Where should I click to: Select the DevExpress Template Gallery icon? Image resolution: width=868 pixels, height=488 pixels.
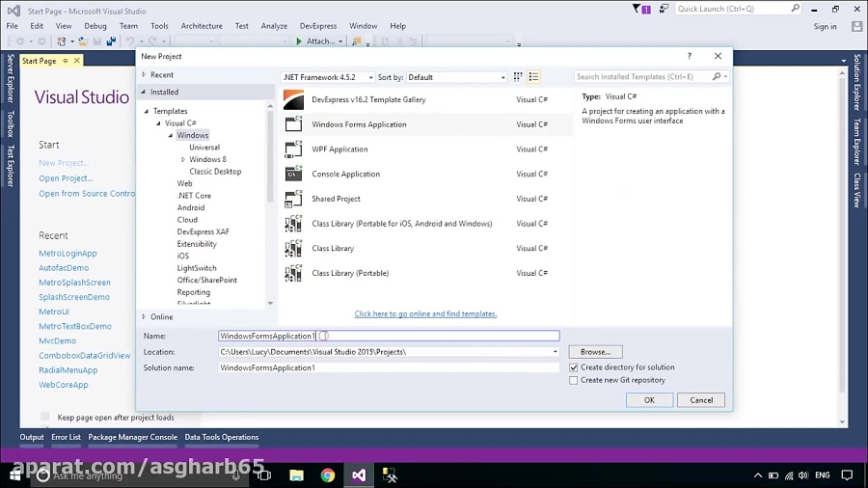pyautogui.click(x=294, y=99)
